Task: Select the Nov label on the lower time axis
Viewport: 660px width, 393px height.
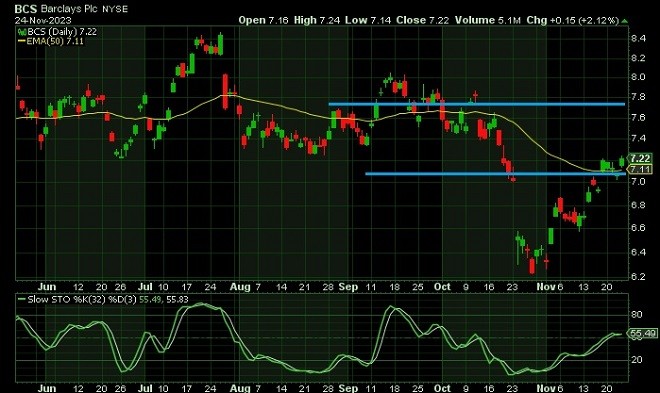Action: [546, 388]
